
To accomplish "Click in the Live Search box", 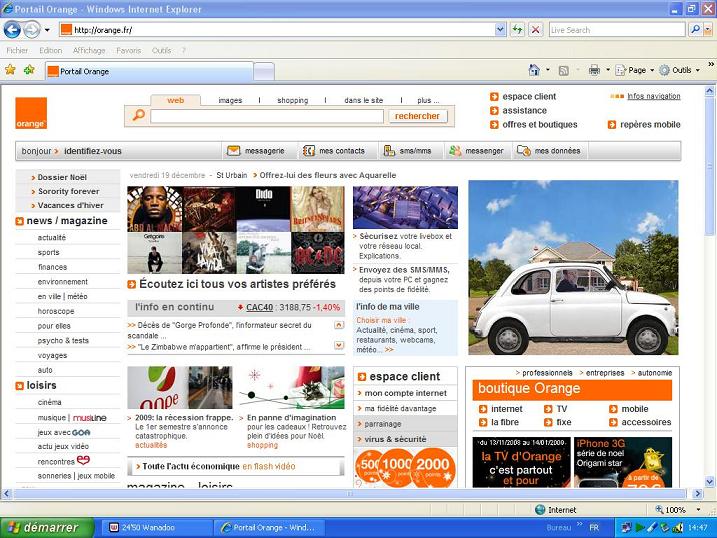I will (x=616, y=30).
